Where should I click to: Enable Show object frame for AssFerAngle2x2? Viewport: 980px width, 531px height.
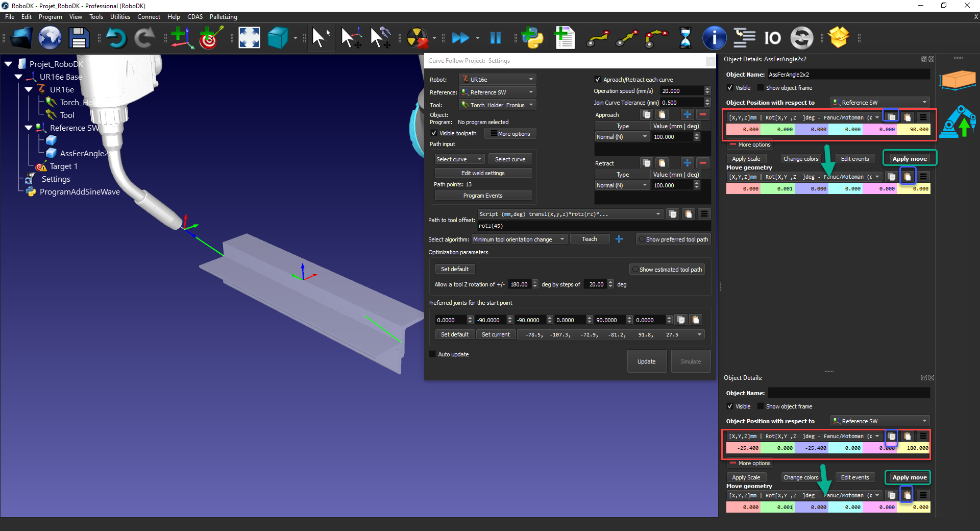(x=761, y=88)
